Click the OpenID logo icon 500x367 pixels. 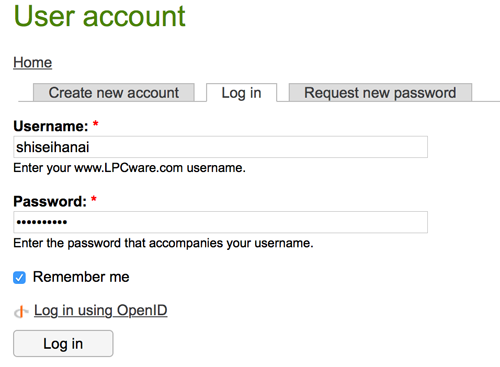[x=21, y=312]
